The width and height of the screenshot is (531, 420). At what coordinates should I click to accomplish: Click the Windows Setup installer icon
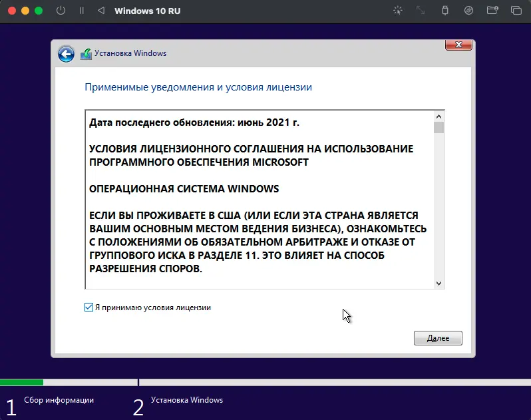point(86,54)
